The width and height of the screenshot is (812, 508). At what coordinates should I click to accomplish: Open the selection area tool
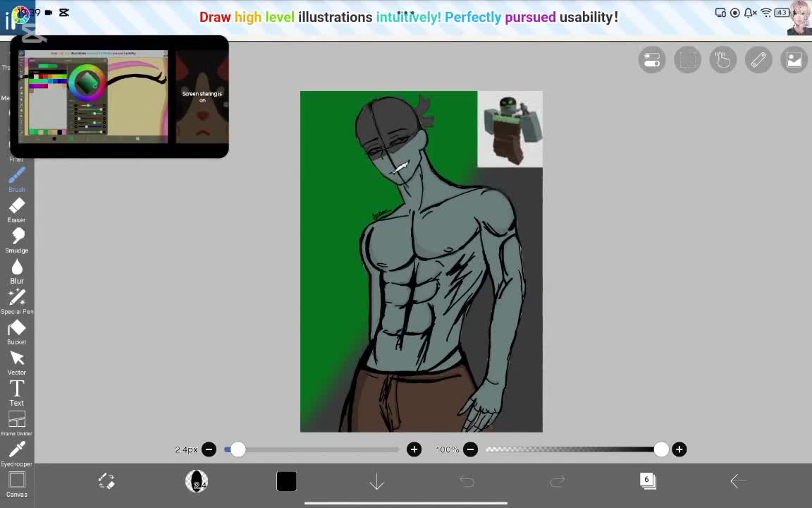(x=687, y=60)
